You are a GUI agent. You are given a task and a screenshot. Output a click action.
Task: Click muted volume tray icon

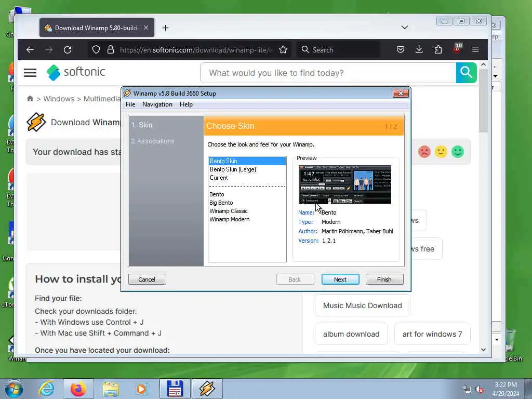pos(480,390)
